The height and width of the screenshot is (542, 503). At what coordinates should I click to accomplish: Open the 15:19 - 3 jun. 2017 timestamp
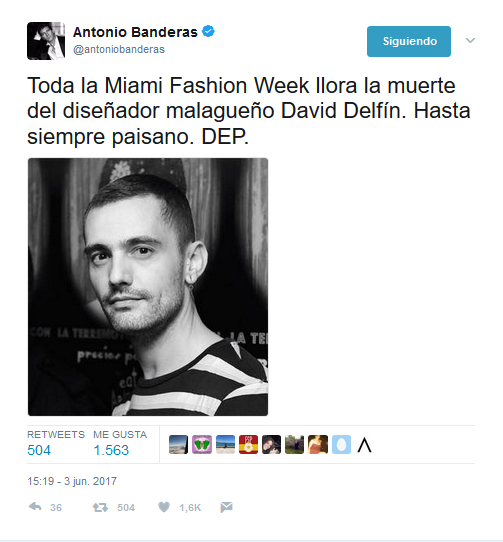(72, 481)
